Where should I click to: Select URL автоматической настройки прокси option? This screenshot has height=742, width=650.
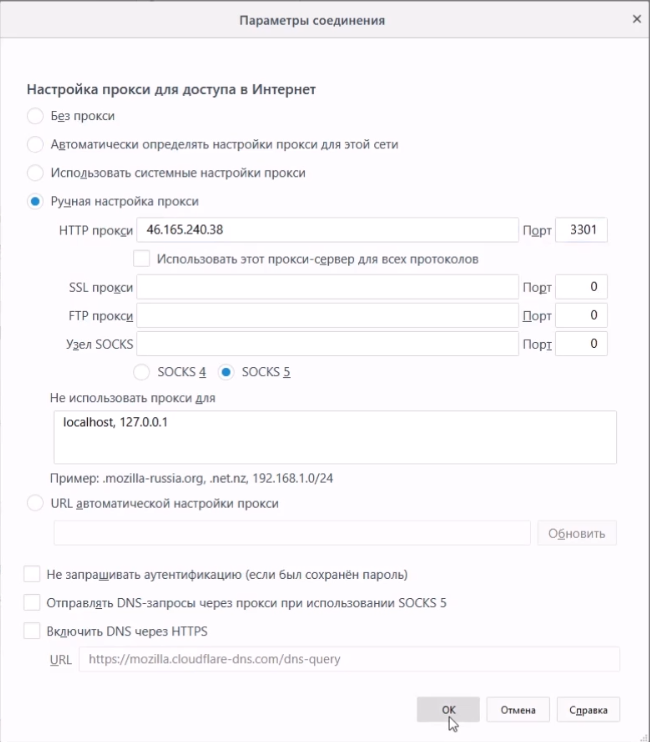pos(36,503)
